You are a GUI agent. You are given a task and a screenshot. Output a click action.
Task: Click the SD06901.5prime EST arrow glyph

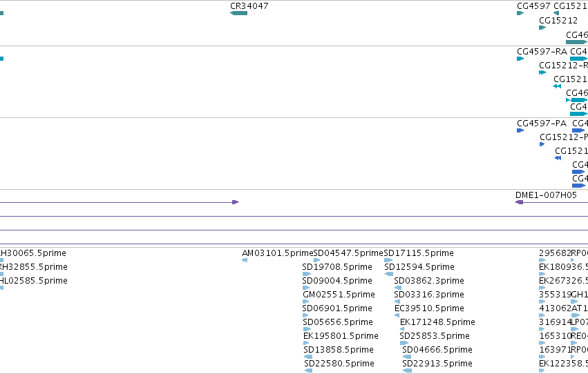[x=305, y=315]
